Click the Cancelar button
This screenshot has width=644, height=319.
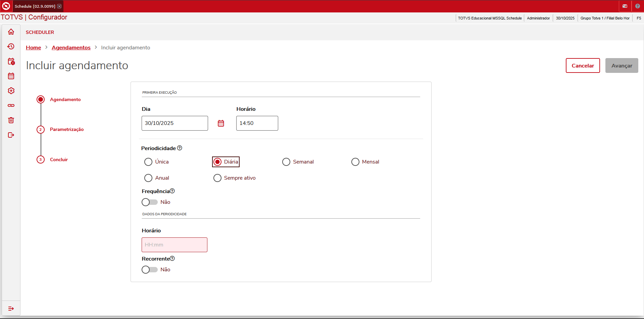coord(583,65)
